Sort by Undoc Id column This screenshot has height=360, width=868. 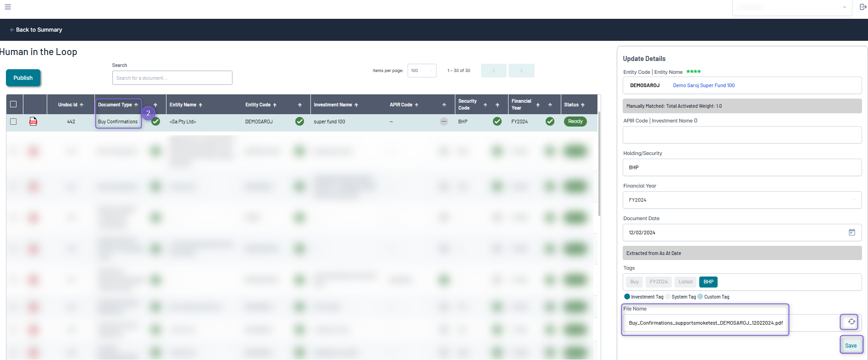coord(82,105)
